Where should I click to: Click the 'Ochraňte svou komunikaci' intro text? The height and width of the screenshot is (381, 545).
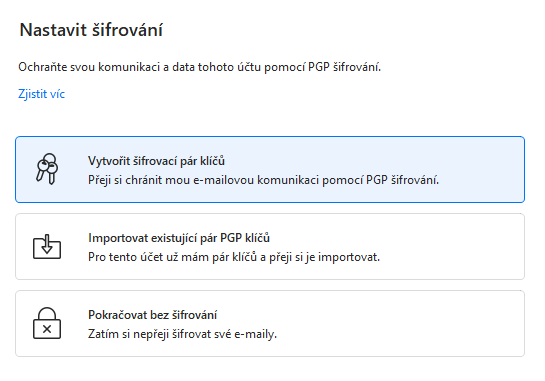(200, 67)
